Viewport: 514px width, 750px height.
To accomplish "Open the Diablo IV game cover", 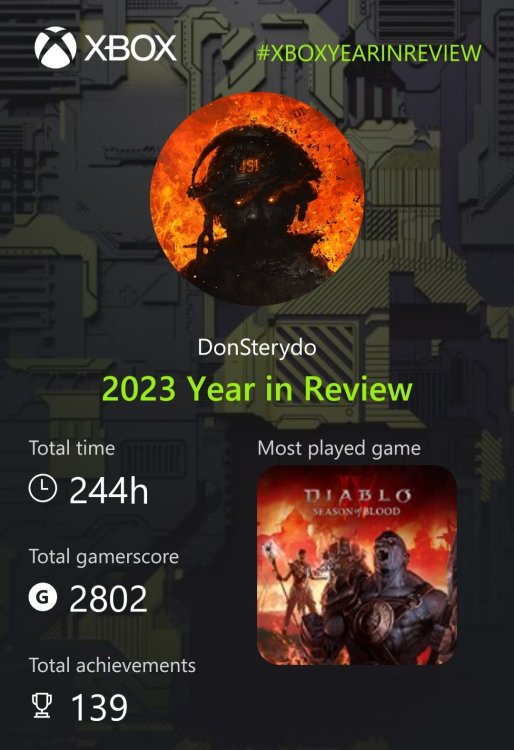I will point(357,565).
